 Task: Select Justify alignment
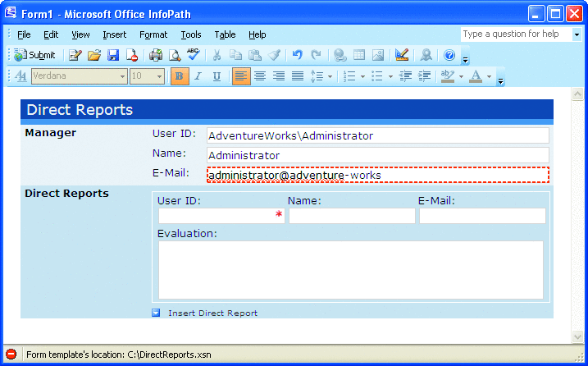(298, 76)
